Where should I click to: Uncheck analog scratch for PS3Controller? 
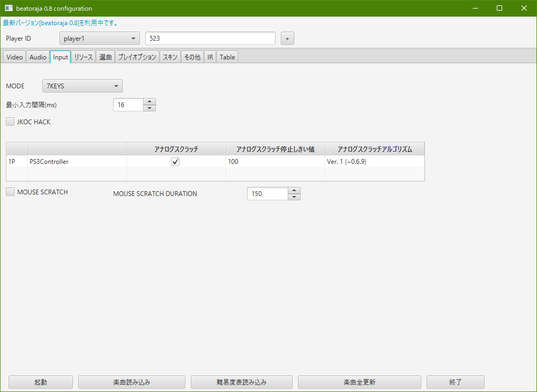coord(175,162)
